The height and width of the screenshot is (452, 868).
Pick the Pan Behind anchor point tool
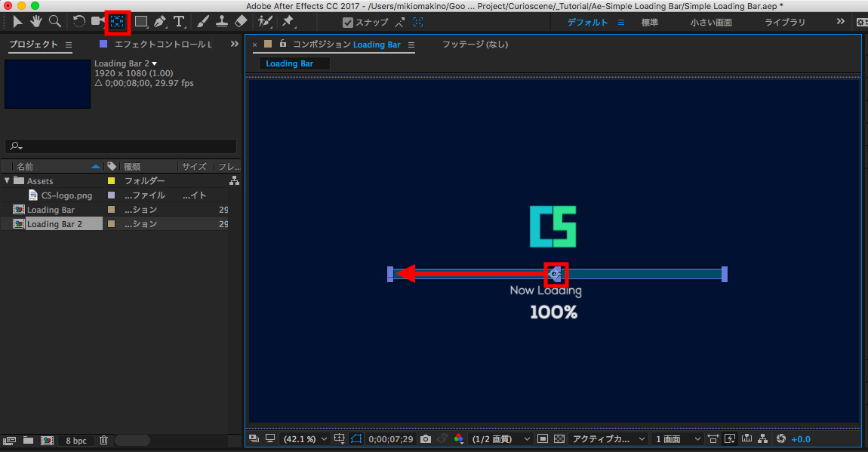coord(118,21)
